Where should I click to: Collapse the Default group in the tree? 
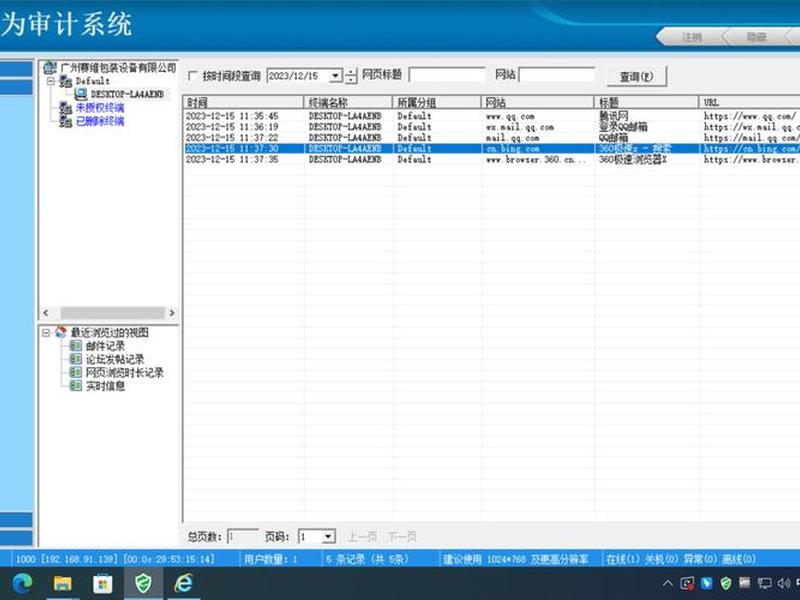[51, 81]
